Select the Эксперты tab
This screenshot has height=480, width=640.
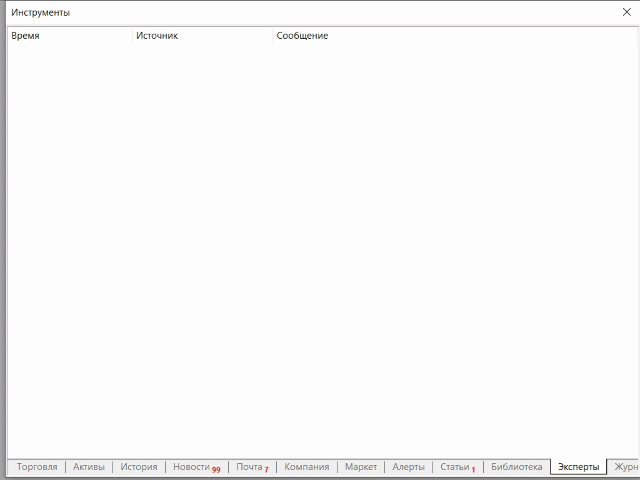point(578,467)
